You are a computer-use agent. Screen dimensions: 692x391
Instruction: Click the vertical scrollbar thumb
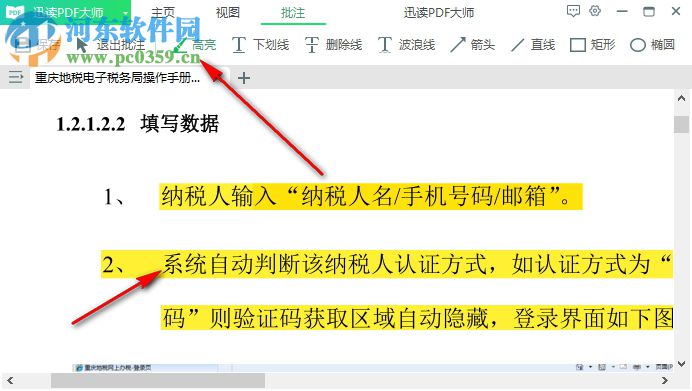pyautogui.click(x=681, y=124)
